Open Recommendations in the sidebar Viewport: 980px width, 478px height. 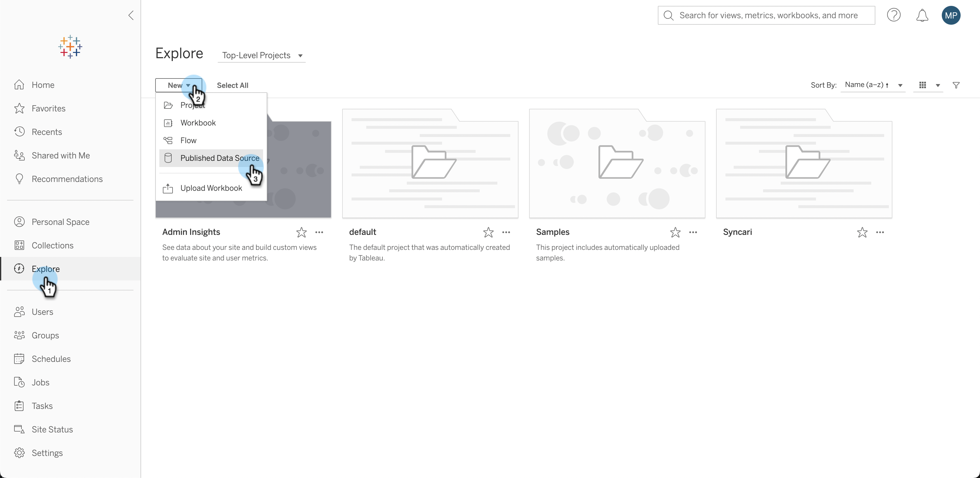point(70,179)
